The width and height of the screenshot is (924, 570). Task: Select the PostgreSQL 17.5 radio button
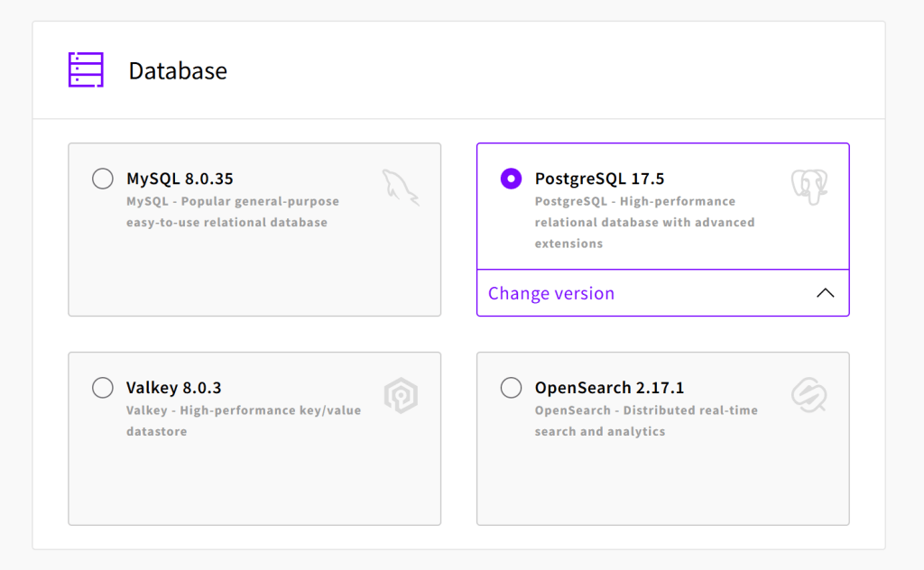pyautogui.click(x=511, y=179)
